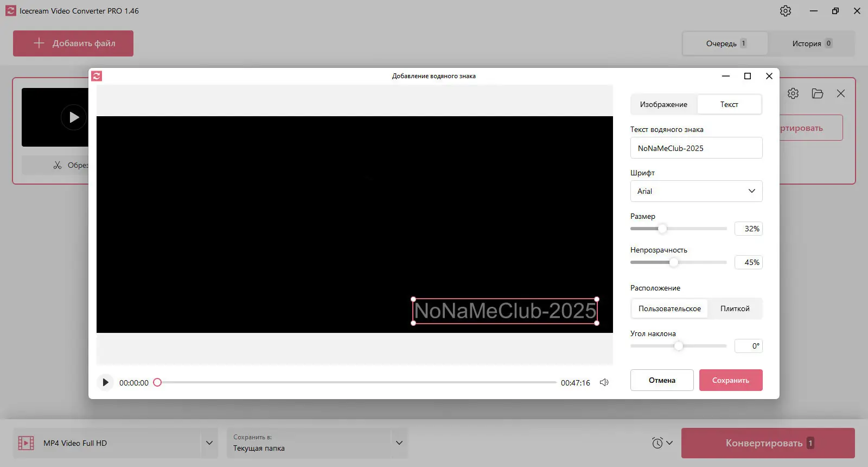Click the watermark text input field
Viewport: 868px width, 467px height.
pyautogui.click(x=697, y=148)
